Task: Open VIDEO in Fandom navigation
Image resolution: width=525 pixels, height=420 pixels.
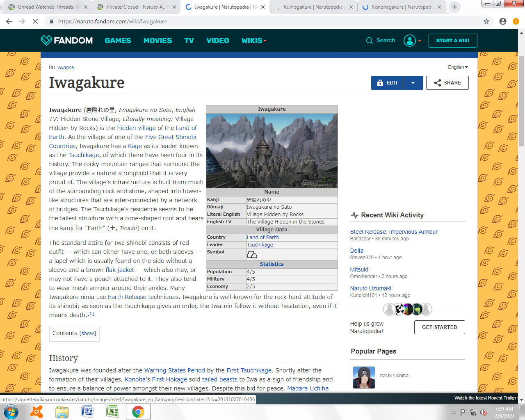Action: (217, 41)
